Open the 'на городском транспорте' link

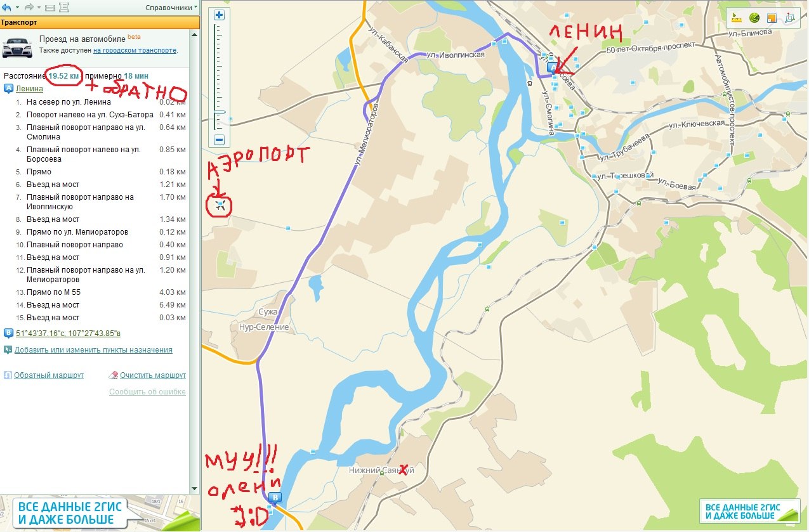135,50
